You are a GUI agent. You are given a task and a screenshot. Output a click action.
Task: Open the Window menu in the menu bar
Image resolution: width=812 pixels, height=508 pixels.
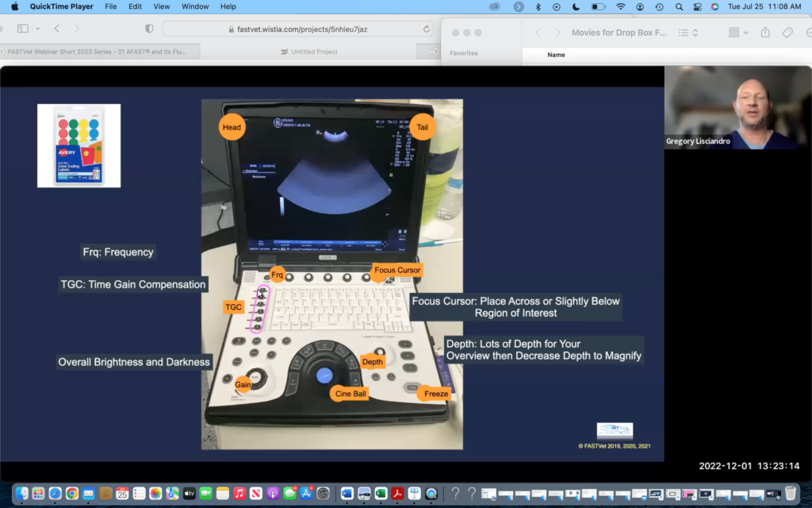[x=195, y=6]
